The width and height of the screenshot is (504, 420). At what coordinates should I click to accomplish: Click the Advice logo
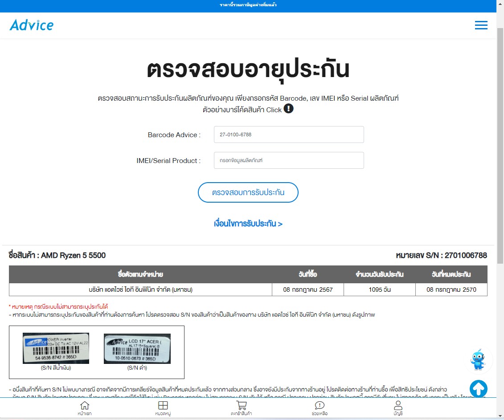(x=32, y=25)
